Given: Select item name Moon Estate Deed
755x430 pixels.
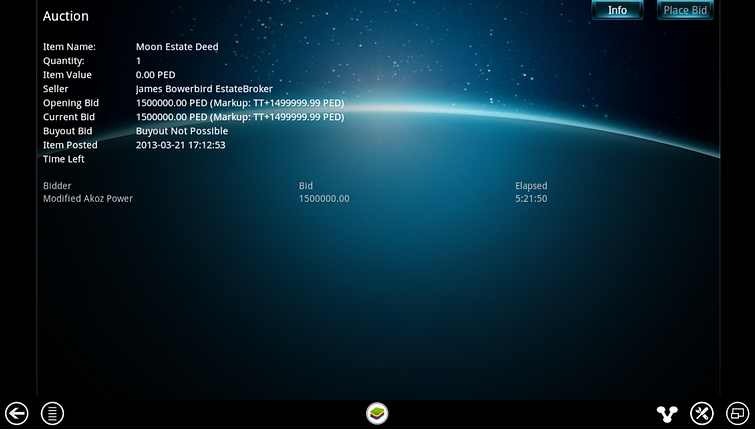Looking at the screenshot, I should pos(177,47).
